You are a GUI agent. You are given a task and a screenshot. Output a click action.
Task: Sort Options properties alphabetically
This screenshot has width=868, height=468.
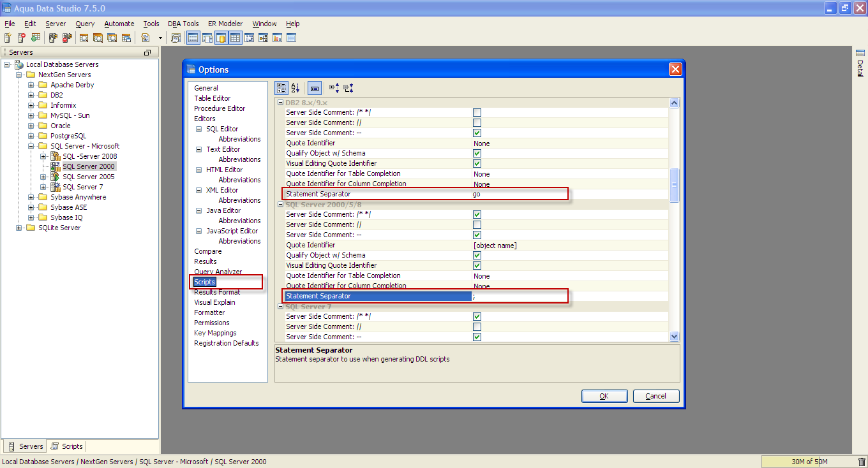[295, 88]
